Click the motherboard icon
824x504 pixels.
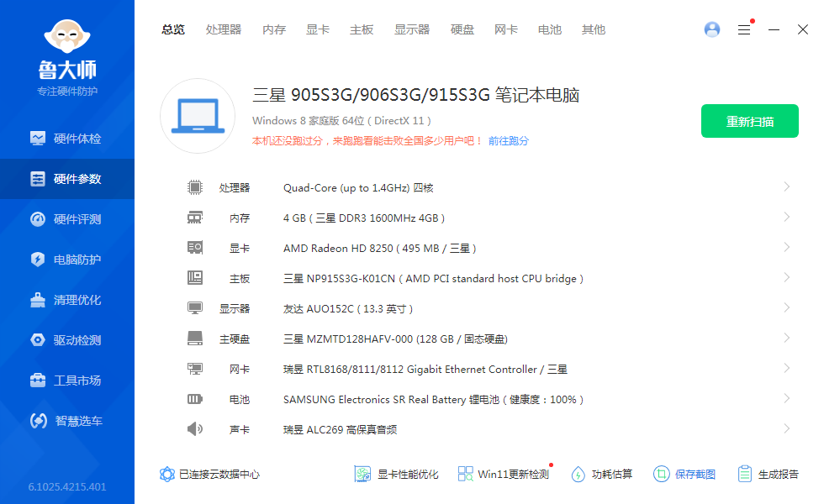(x=195, y=278)
